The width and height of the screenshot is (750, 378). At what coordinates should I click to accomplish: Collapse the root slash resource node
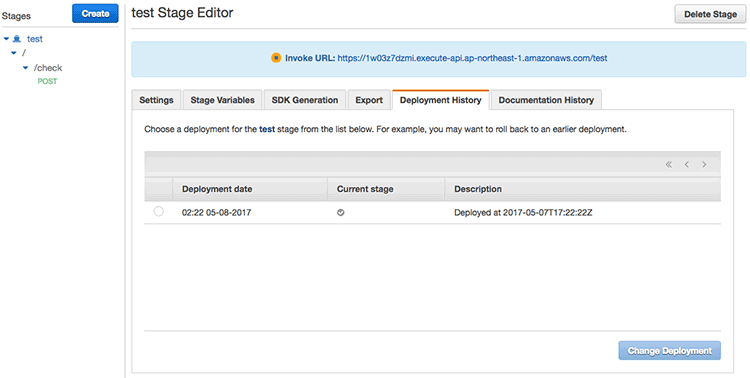pos(14,53)
